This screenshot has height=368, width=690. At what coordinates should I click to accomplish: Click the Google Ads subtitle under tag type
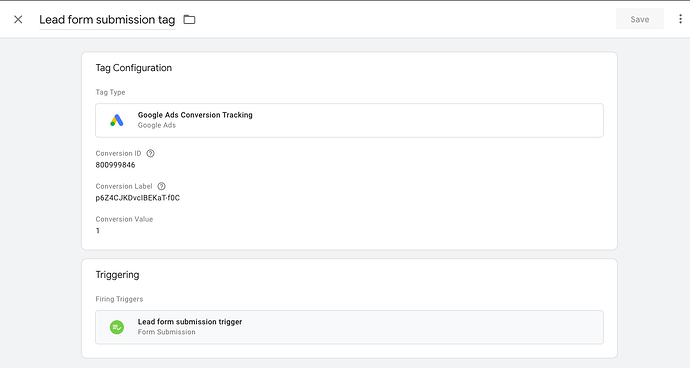(157, 125)
